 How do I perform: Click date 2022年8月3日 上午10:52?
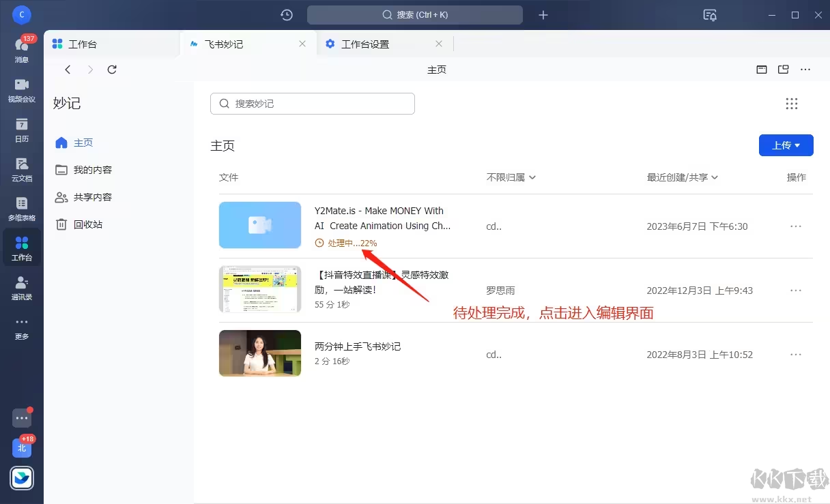pyautogui.click(x=700, y=355)
